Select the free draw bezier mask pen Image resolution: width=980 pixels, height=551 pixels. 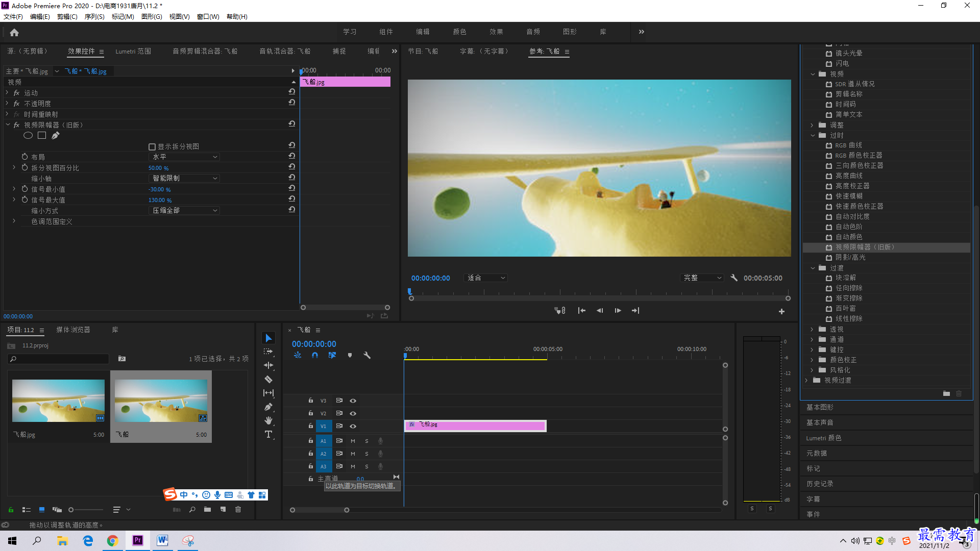(x=56, y=135)
